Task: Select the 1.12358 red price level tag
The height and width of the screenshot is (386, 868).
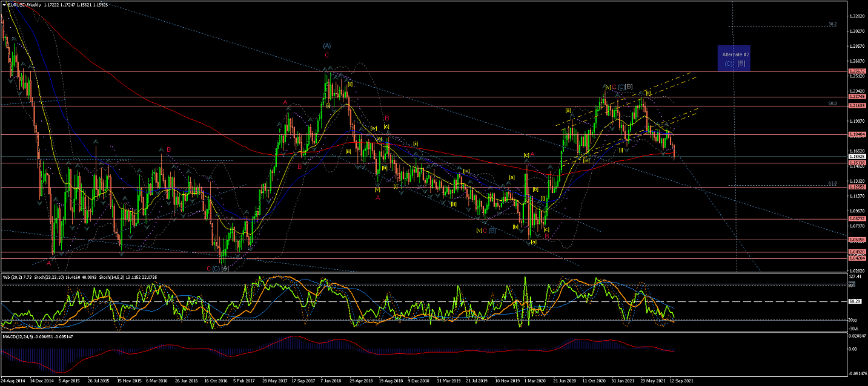Action: [x=856, y=188]
